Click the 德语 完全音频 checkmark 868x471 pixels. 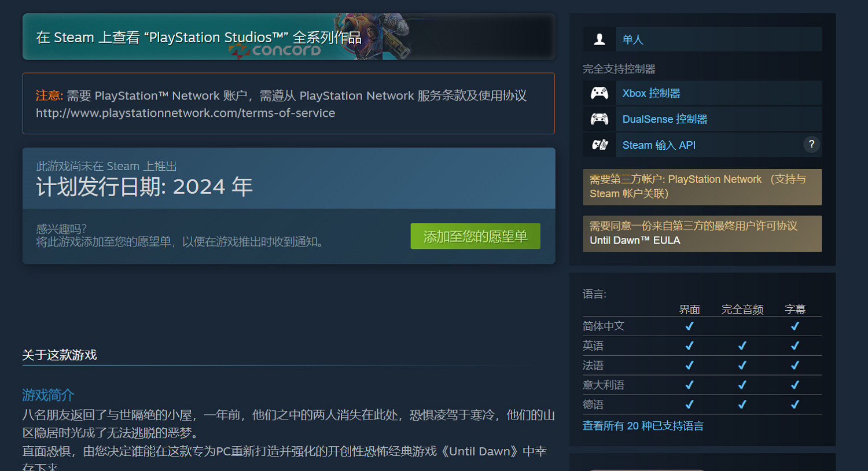pyautogui.click(x=742, y=404)
